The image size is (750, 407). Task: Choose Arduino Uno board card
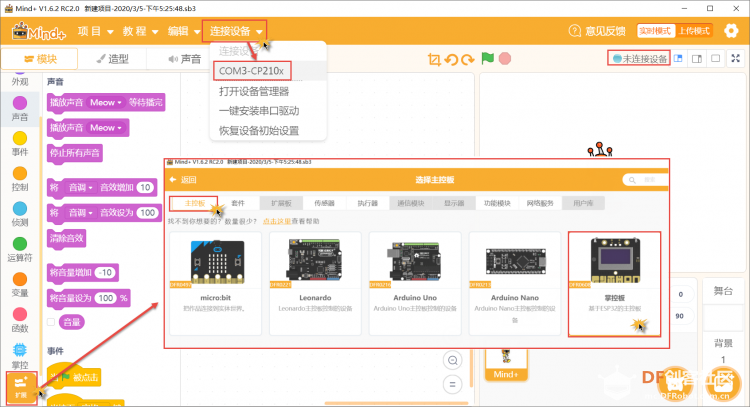[415, 284]
